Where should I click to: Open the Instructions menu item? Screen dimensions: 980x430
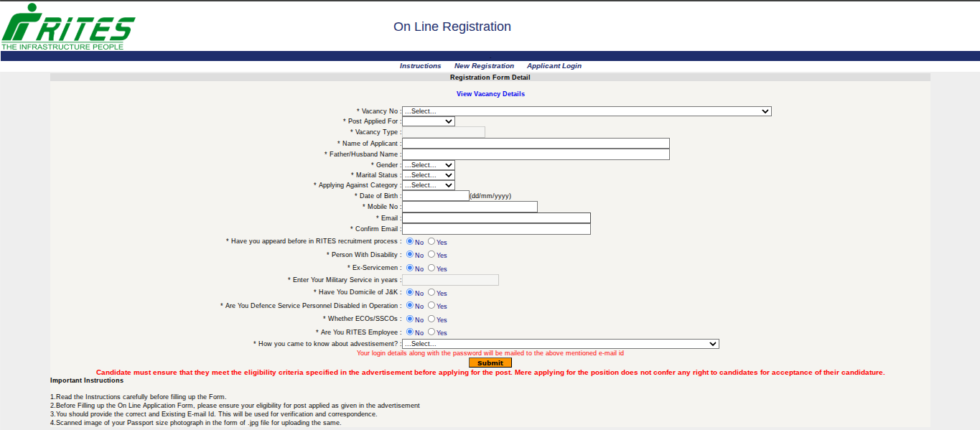pos(420,66)
